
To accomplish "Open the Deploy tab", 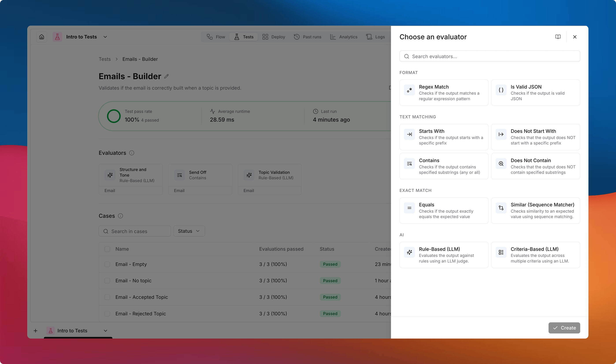I will 274,37.
